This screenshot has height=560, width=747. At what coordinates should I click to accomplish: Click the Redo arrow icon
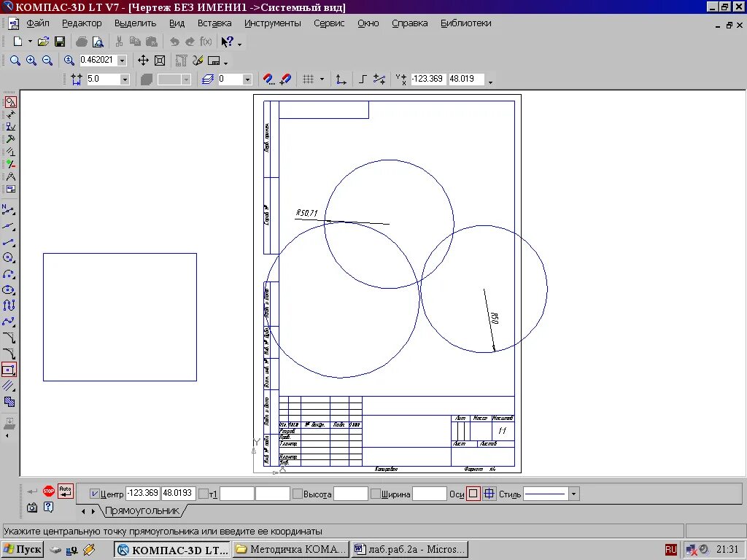point(190,42)
